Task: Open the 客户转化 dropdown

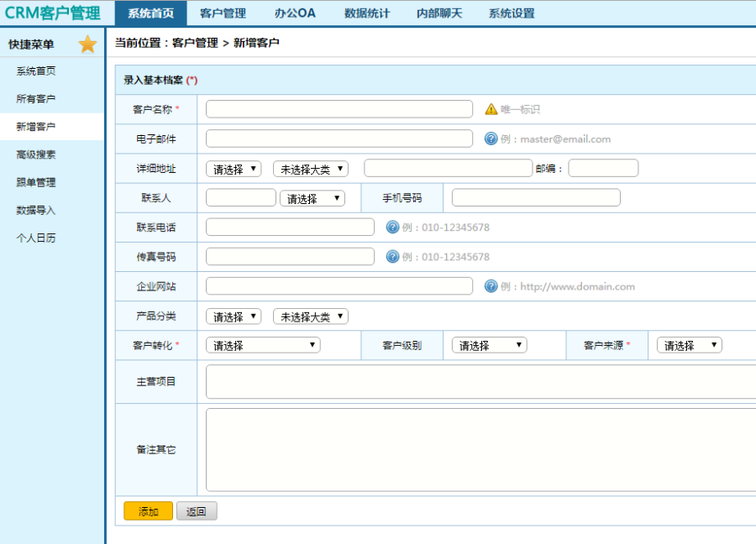Action: point(262,344)
